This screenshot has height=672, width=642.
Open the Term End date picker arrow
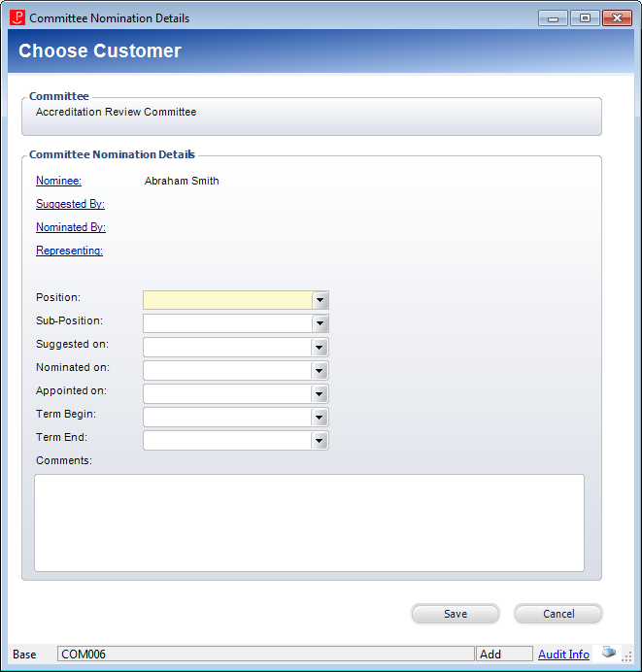click(320, 440)
